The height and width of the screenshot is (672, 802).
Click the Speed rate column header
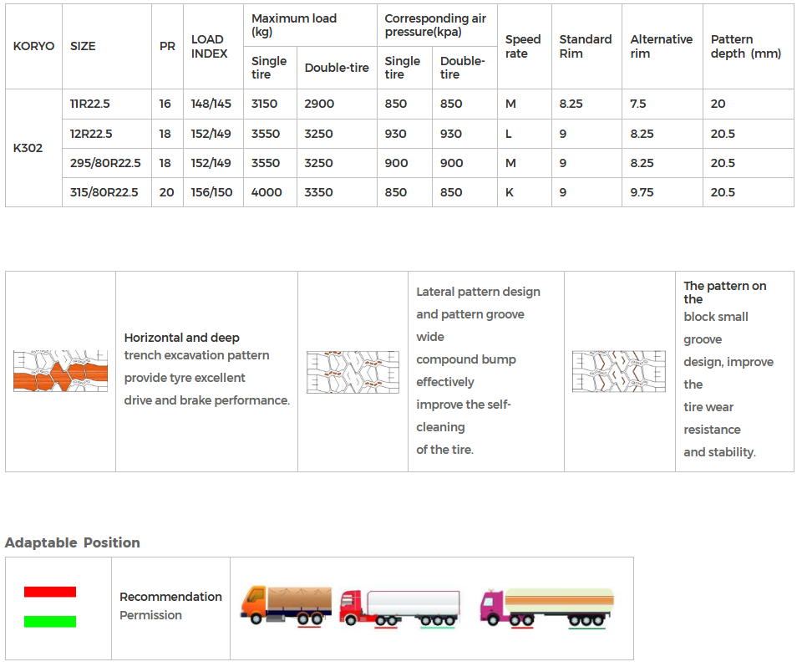pos(523,46)
